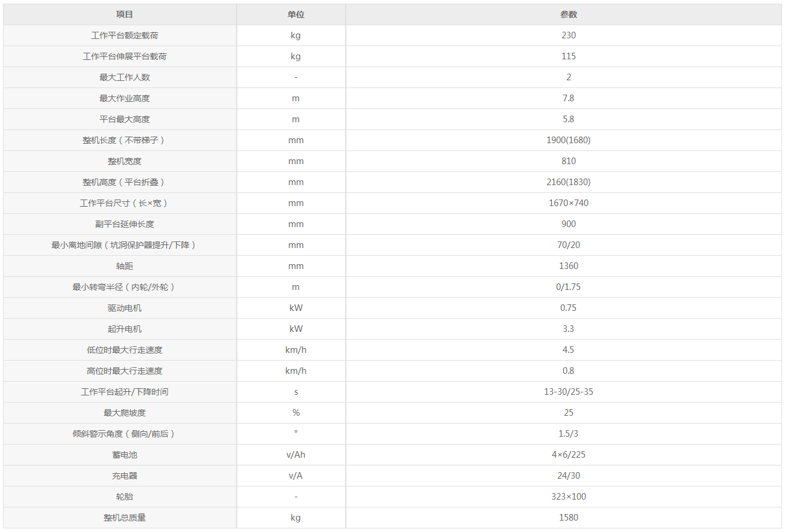785x532 pixels.
Task: Click the 0/1.75 turning radius value
Action: click(x=569, y=287)
